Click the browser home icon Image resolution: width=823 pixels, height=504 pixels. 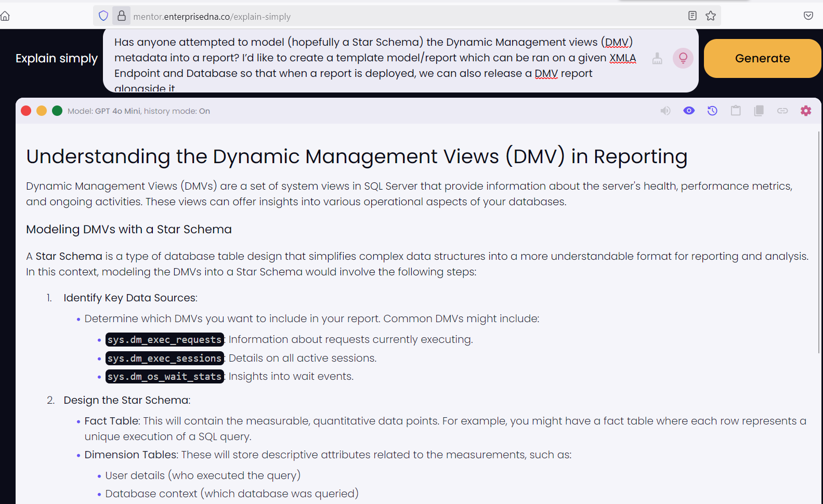click(x=5, y=16)
